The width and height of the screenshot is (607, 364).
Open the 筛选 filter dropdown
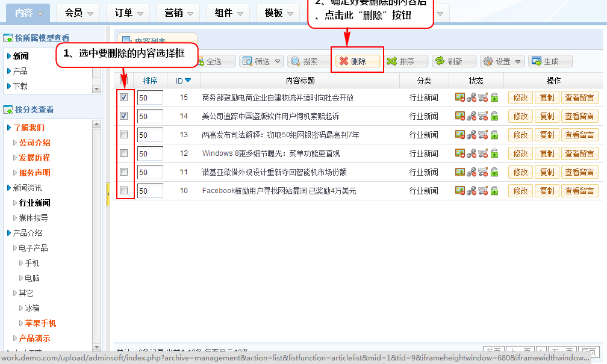(x=261, y=61)
